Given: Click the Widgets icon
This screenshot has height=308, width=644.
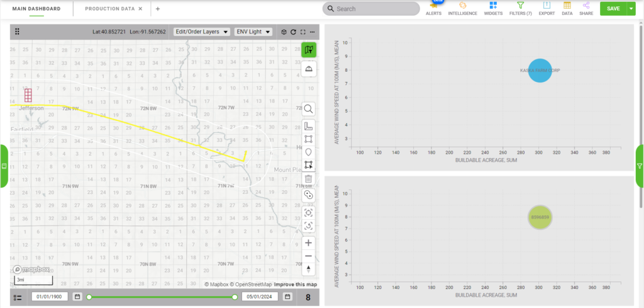Looking at the screenshot, I should tap(492, 6).
